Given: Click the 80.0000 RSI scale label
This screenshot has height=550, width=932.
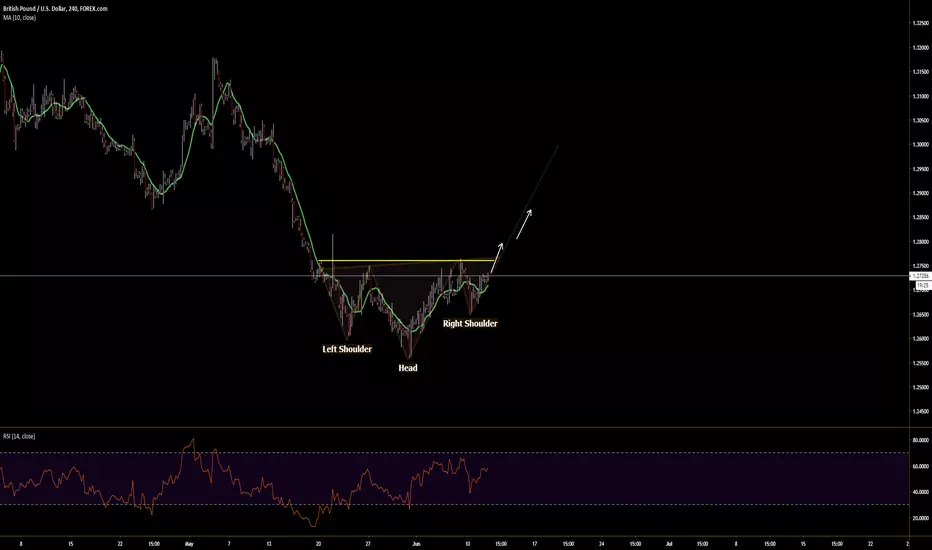Looking at the screenshot, I should [x=921, y=441].
